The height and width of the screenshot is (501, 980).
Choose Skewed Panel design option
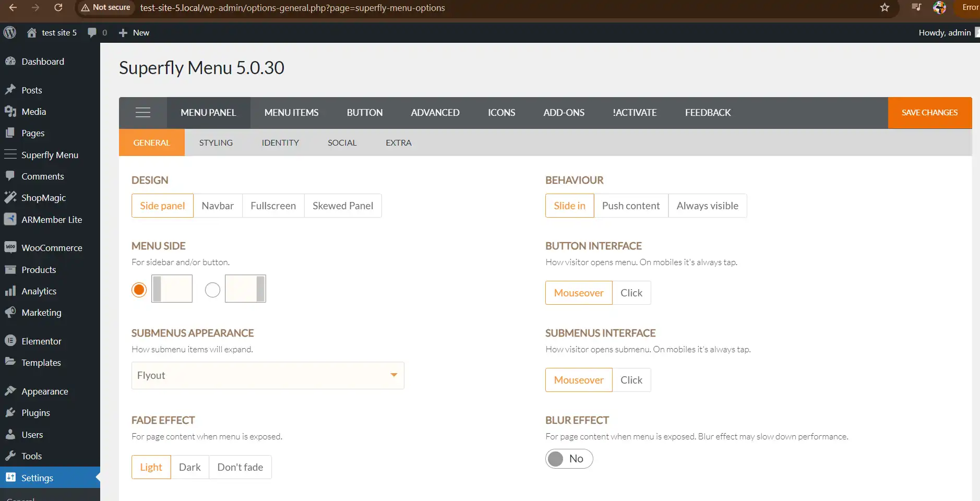click(343, 206)
